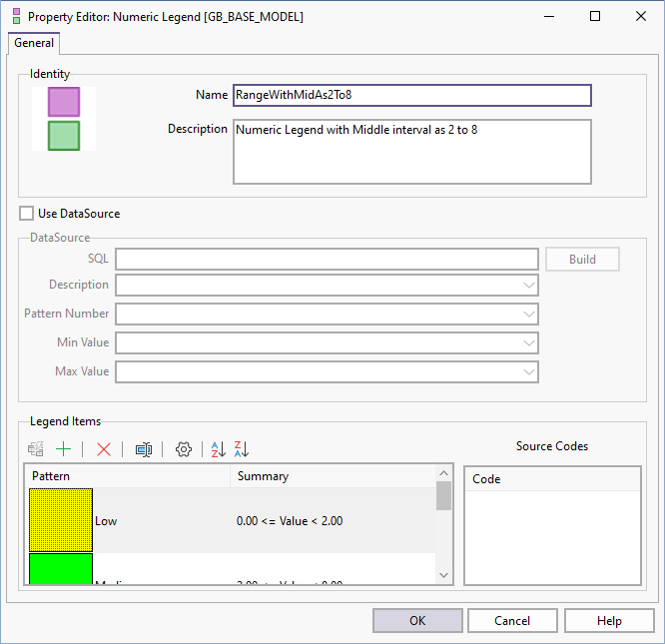Image resolution: width=665 pixels, height=644 pixels.
Task: Click the SQL input field
Action: click(x=327, y=259)
